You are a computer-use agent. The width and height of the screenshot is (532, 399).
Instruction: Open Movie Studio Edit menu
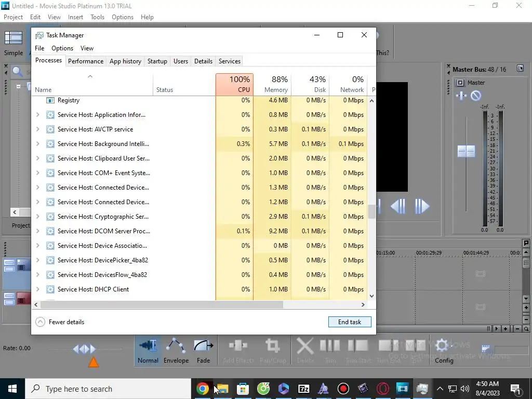pyautogui.click(x=35, y=17)
